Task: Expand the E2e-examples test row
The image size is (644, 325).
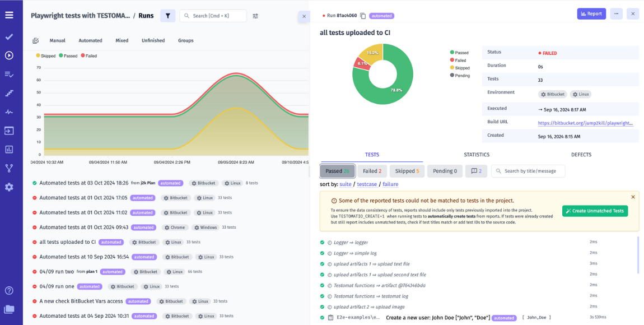Action: (x=357, y=317)
